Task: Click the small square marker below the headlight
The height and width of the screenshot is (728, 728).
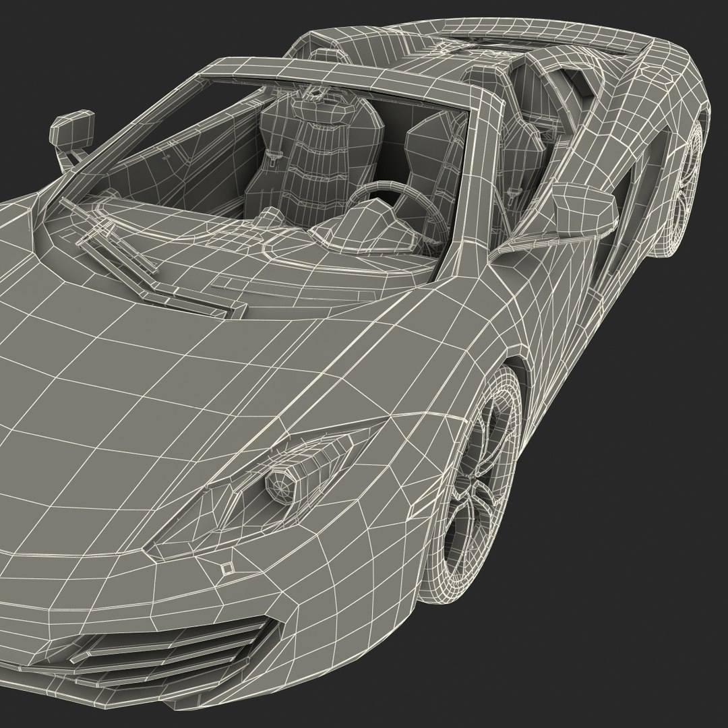Action: click(x=226, y=568)
